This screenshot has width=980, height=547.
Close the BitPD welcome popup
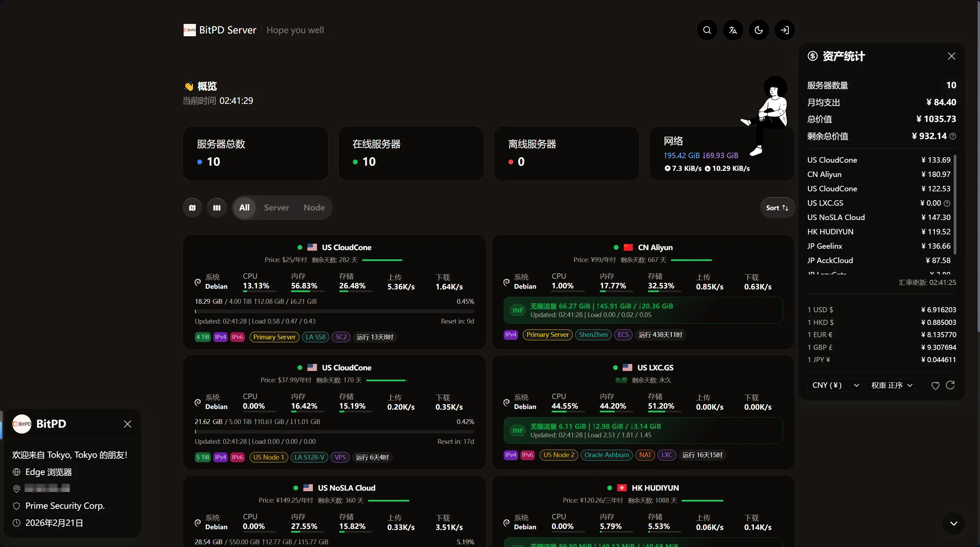click(x=128, y=424)
